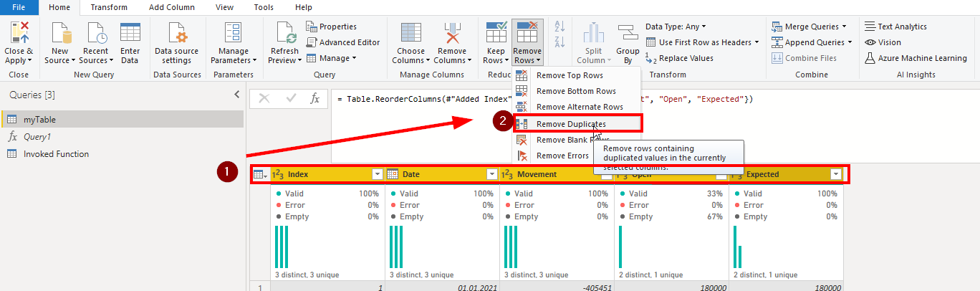This screenshot has height=291, width=980.
Task: Switch to the Help tab
Action: [304, 7]
